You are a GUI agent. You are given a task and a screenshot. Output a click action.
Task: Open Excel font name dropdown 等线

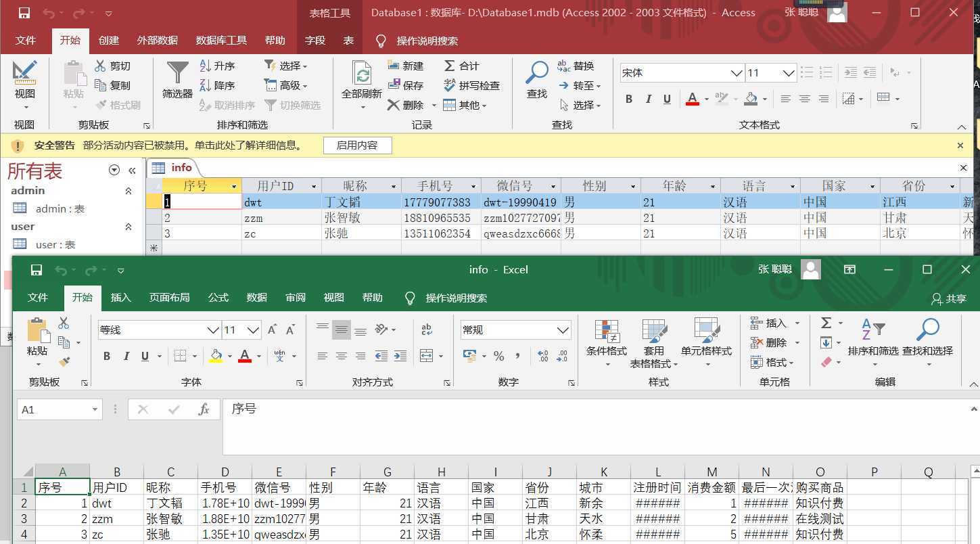(213, 330)
